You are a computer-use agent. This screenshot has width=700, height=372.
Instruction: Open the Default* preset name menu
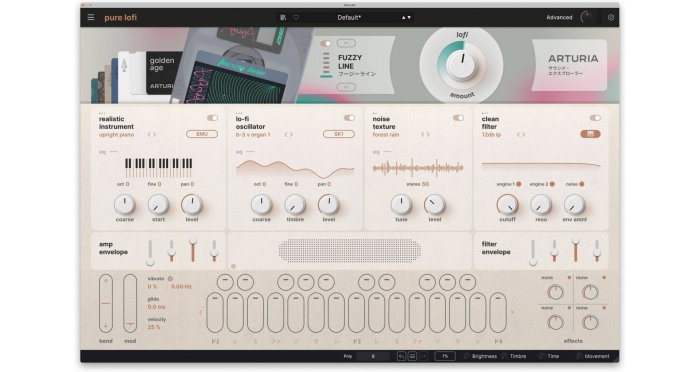click(349, 17)
